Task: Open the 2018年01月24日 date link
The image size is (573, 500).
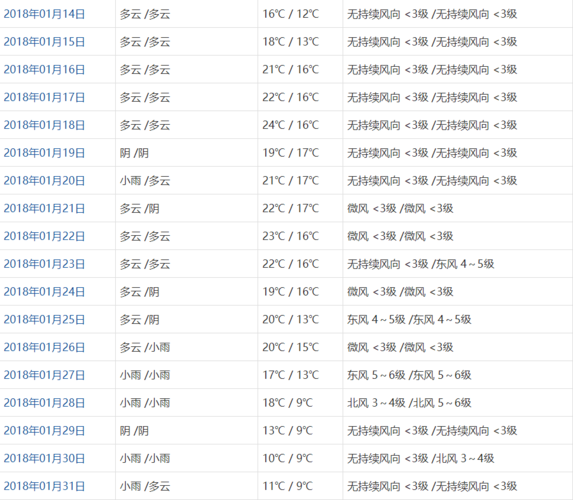Action: 44,292
